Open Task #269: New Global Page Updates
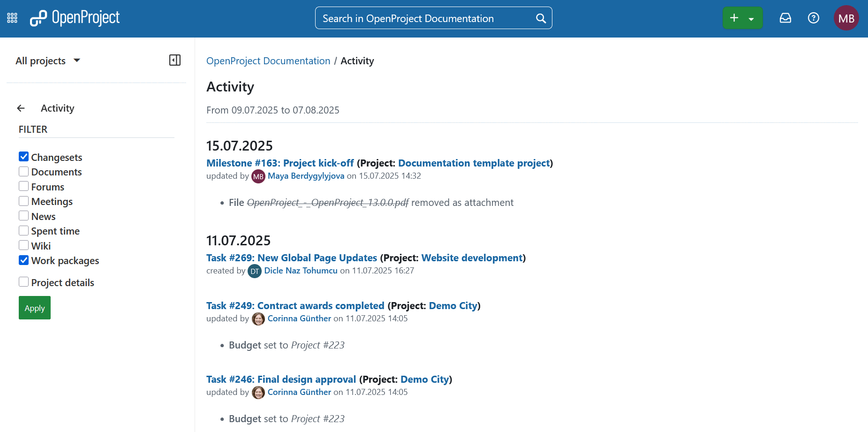Screen dimensions: 868x432 point(291,258)
